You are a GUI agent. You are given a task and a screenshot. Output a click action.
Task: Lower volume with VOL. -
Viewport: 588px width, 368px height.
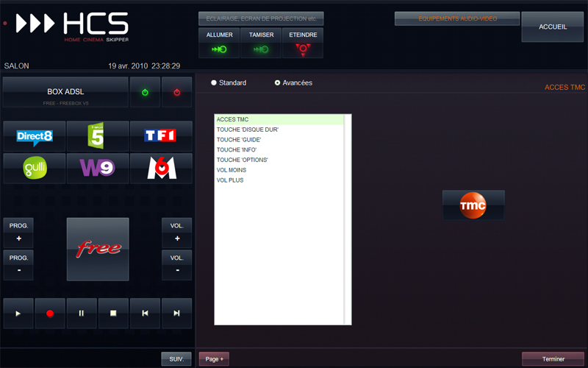click(x=176, y=265)
